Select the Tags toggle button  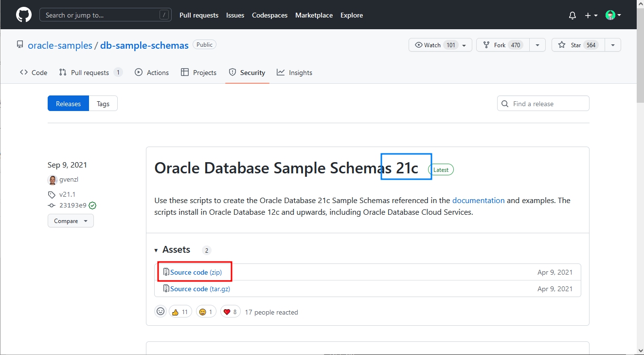click(x=103, y=104)
